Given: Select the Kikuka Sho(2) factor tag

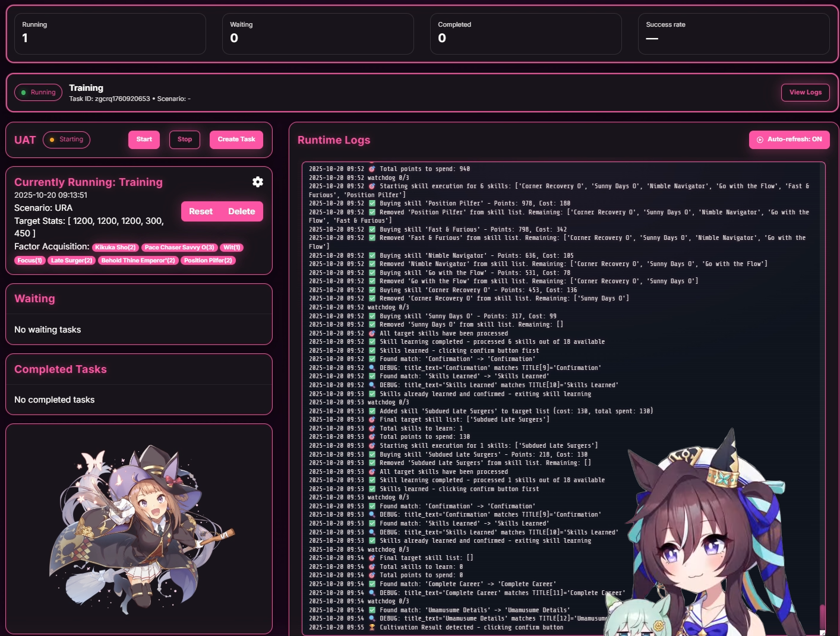Looking at the screenshot, I should (x=116, y=248).
